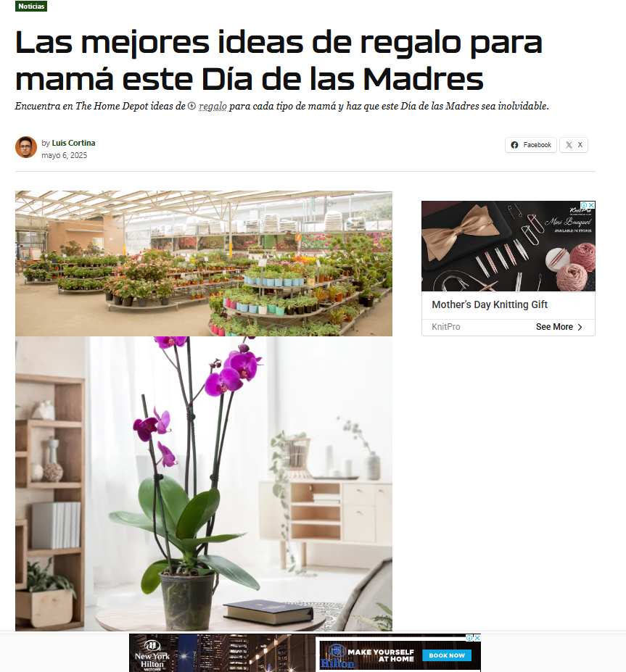
Task: Click the Facebook logo icon
Action: click(514, 145)
